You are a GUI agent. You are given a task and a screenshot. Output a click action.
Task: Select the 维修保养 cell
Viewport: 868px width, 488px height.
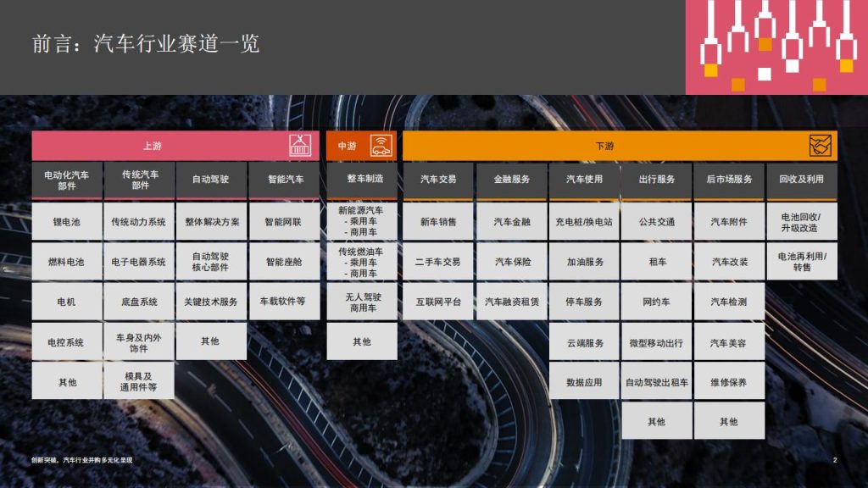point(729,381)
